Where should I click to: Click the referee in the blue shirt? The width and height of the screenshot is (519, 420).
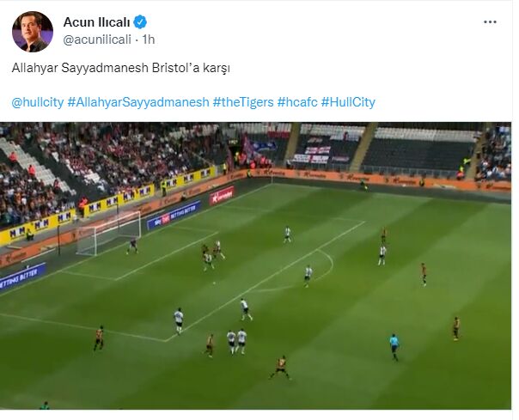pyautogui.click(x=394, y=347)
